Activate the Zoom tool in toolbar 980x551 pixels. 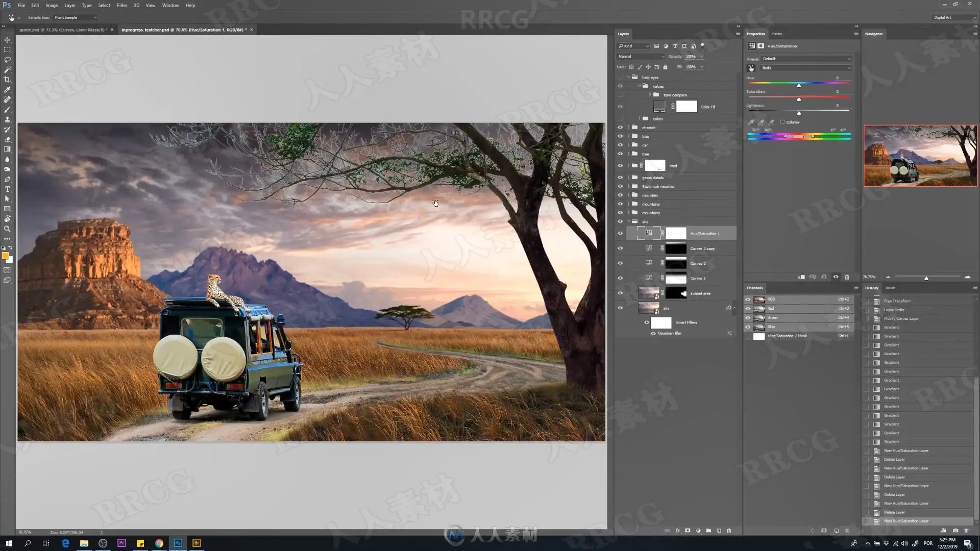click(x=7, y=229)
